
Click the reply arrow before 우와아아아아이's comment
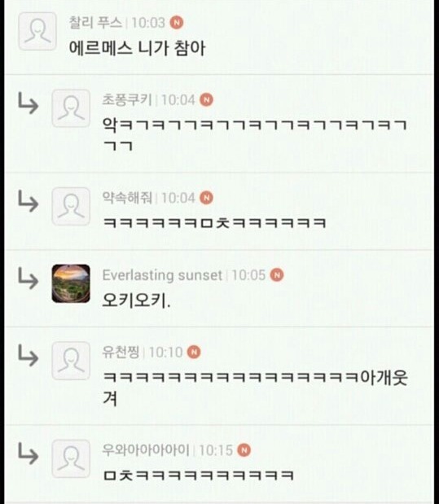pos(28,454)
